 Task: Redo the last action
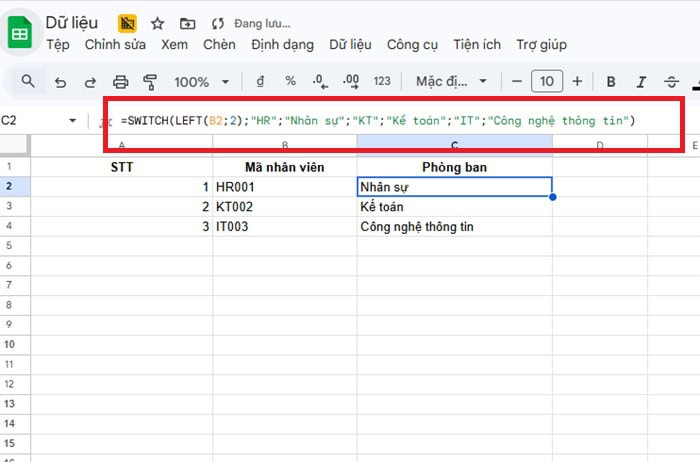point(90,82)
